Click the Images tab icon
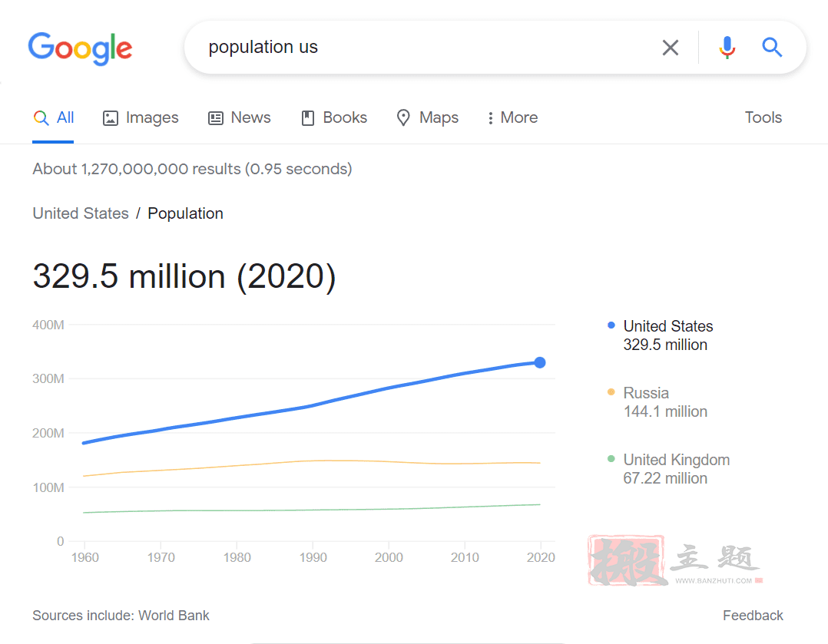 (111, 118)
